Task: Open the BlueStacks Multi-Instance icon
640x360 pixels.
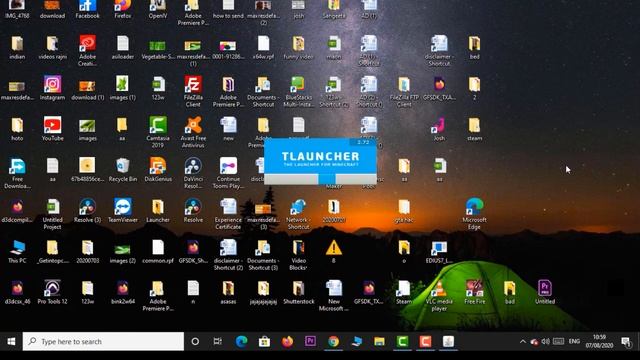Action: coord(298,91)
